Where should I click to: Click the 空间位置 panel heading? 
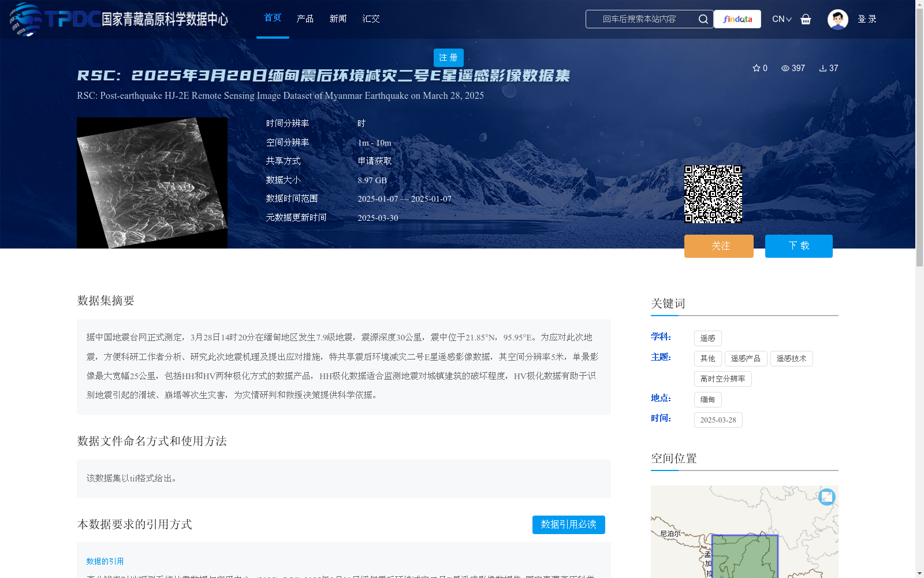674,458
